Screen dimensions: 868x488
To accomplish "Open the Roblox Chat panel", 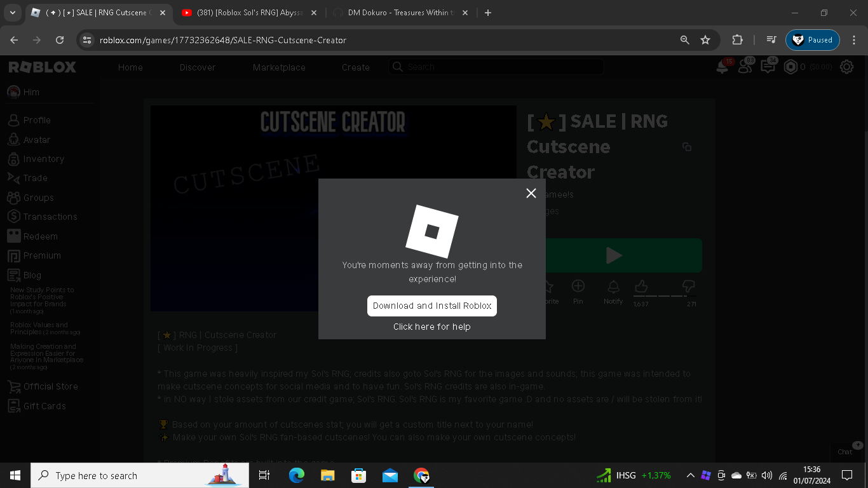I will pos(846,452).
